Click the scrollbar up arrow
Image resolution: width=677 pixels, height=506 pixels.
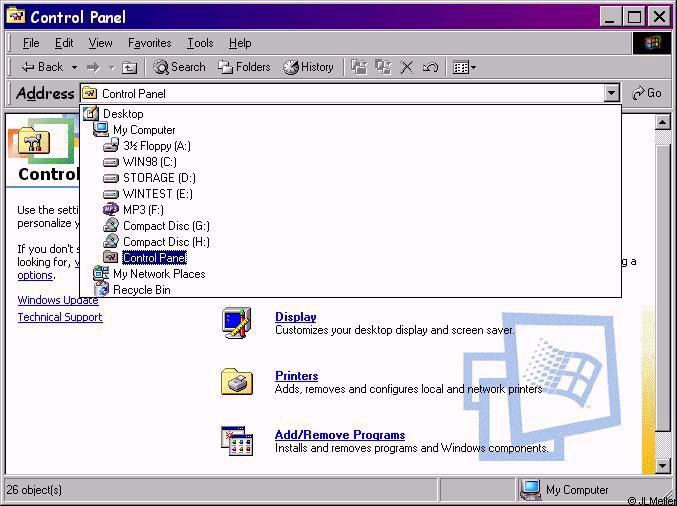[x=663, y=122]
